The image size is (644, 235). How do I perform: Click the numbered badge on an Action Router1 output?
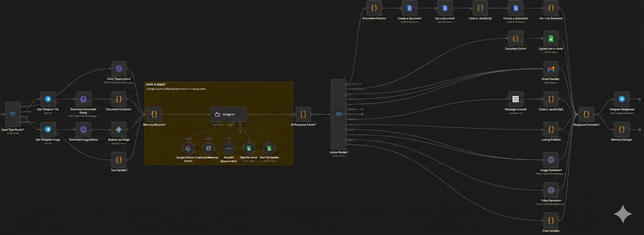pyautogui.click(x=362, y=109)
